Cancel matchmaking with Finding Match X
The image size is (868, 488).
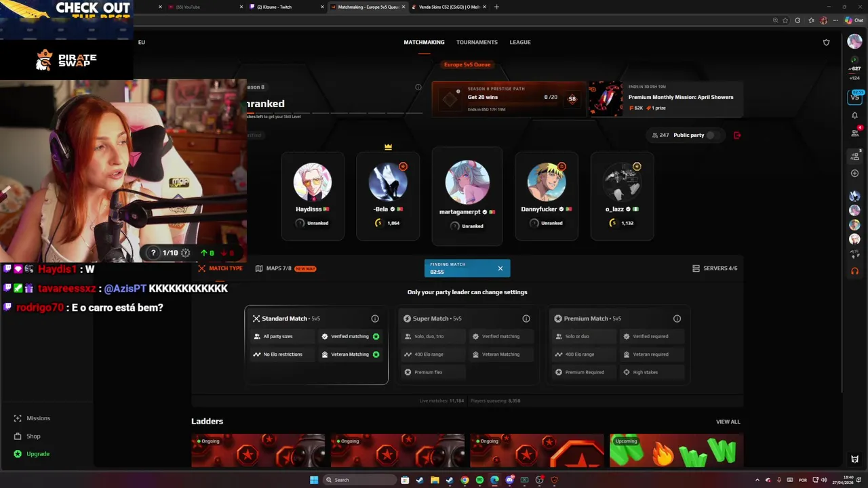coord(500,268)
